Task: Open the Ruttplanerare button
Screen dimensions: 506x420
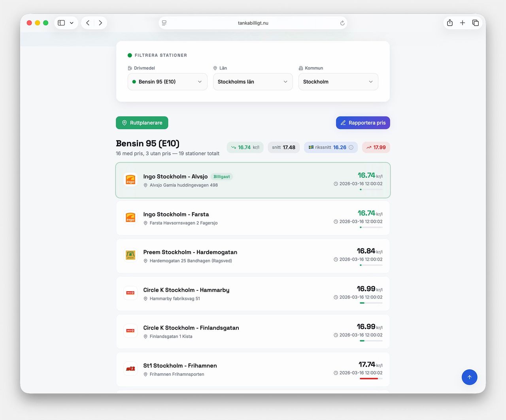Action: 142,123
